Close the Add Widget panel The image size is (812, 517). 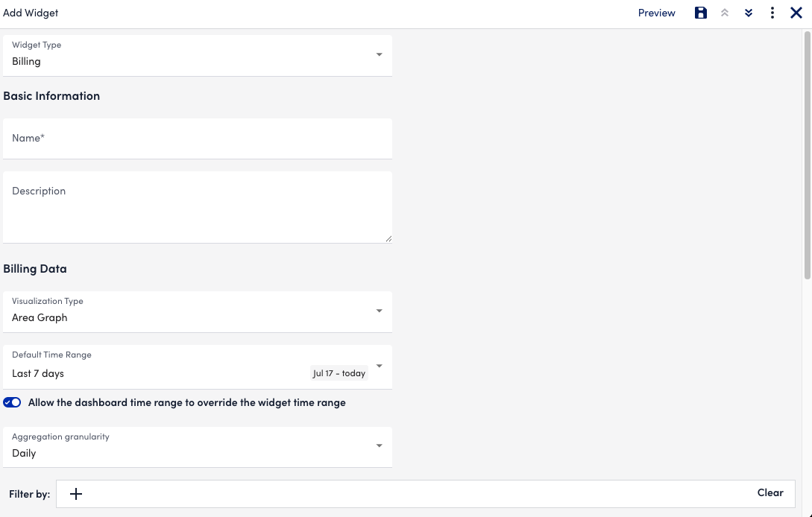click(796, 13)
